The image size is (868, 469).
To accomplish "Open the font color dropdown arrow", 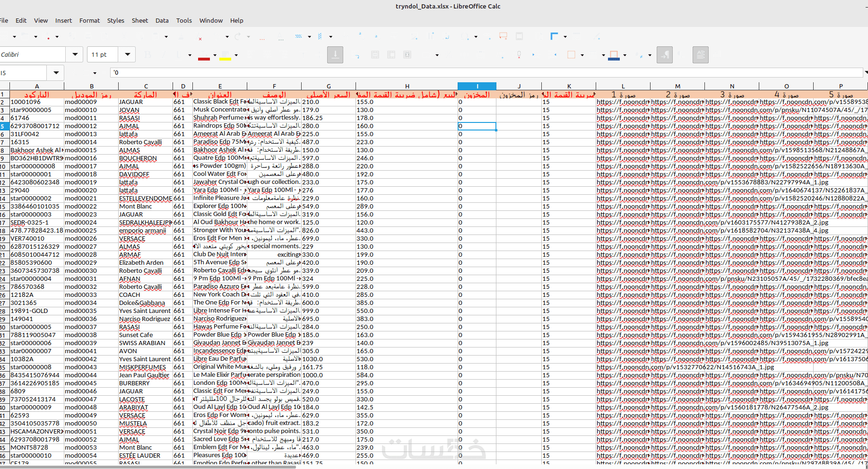I will click(x=215, y=55).
